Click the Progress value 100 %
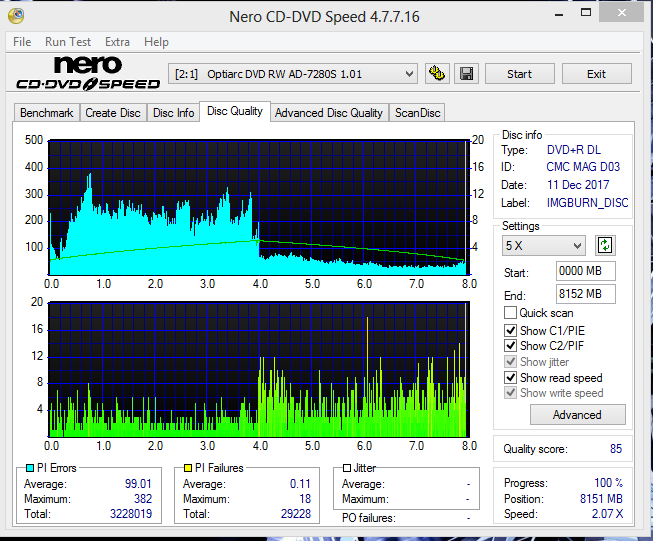Viewport: 653px width, 541px height. (608, 483)
